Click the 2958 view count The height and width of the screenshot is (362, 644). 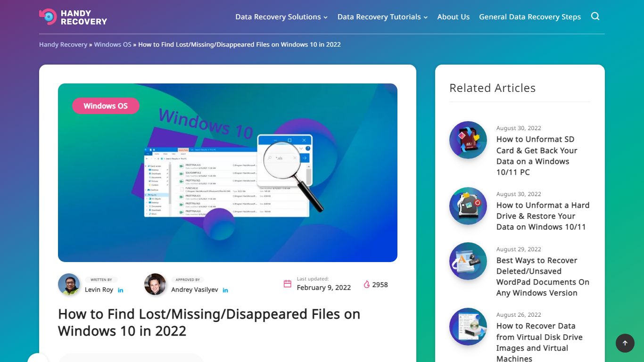pos(380,285)
